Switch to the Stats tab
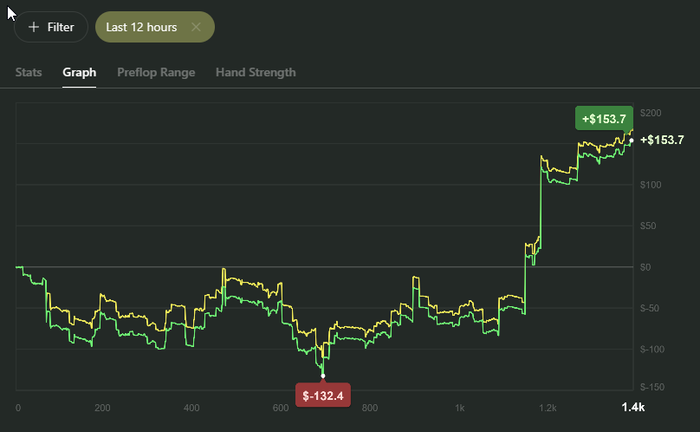 coord(29,72)
